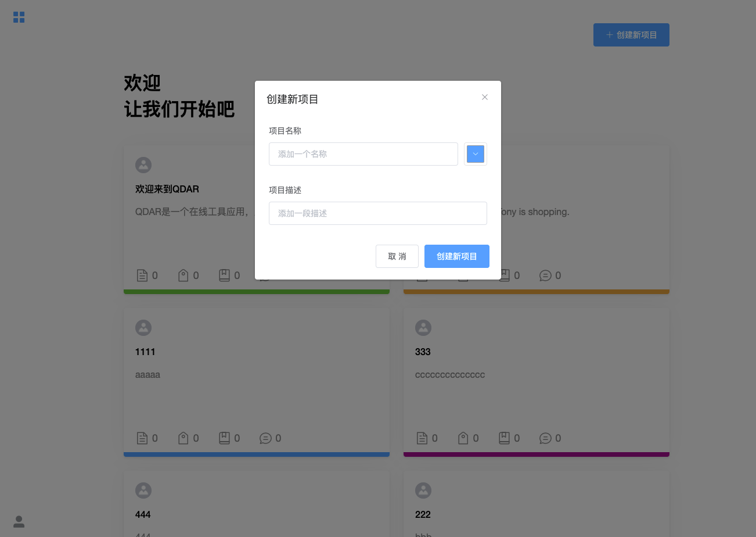Click the avatar on the 333 card
Screen dimensions: 756x537
[x=423, y=327]
